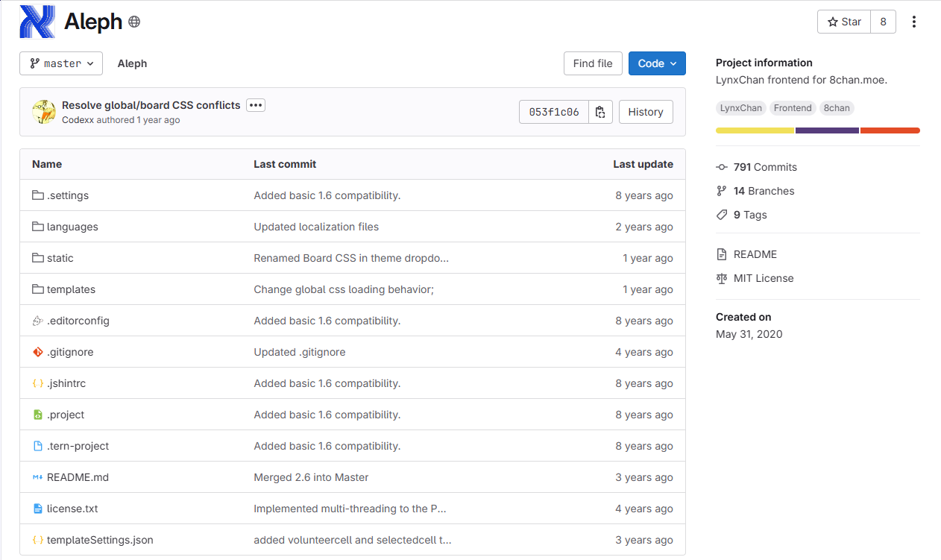
Task: Click the README.md markdown icon
Action: pyautogui.click(x=38, y=477)
